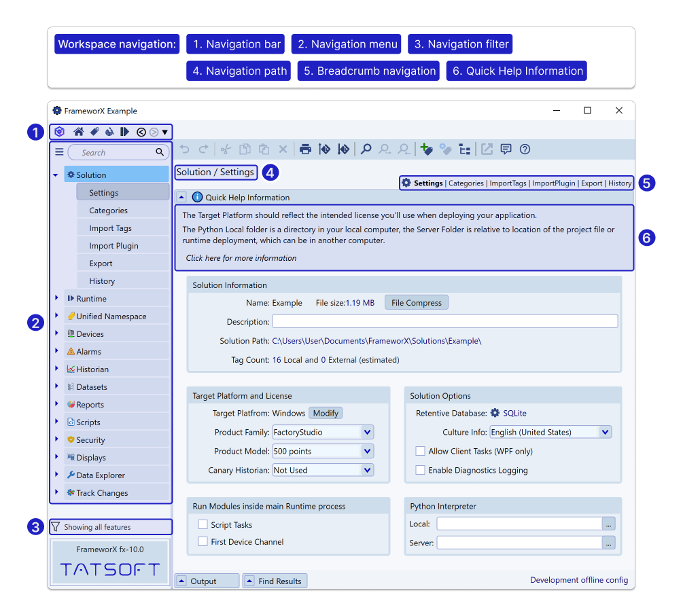This screenshot has width=683, height=616.
Task: Click the Paste toolbar icon
Action: click(x=264, y=149)
